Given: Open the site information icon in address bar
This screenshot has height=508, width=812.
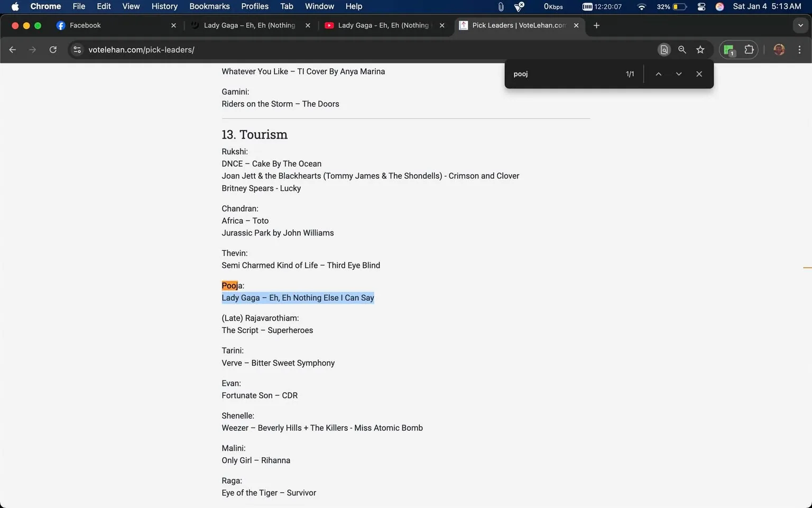Looking at the screenshot, I should tap(77, 49).
